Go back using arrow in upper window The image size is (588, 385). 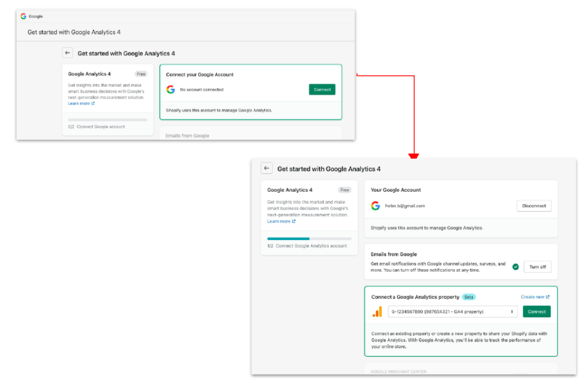coord(67,53)
